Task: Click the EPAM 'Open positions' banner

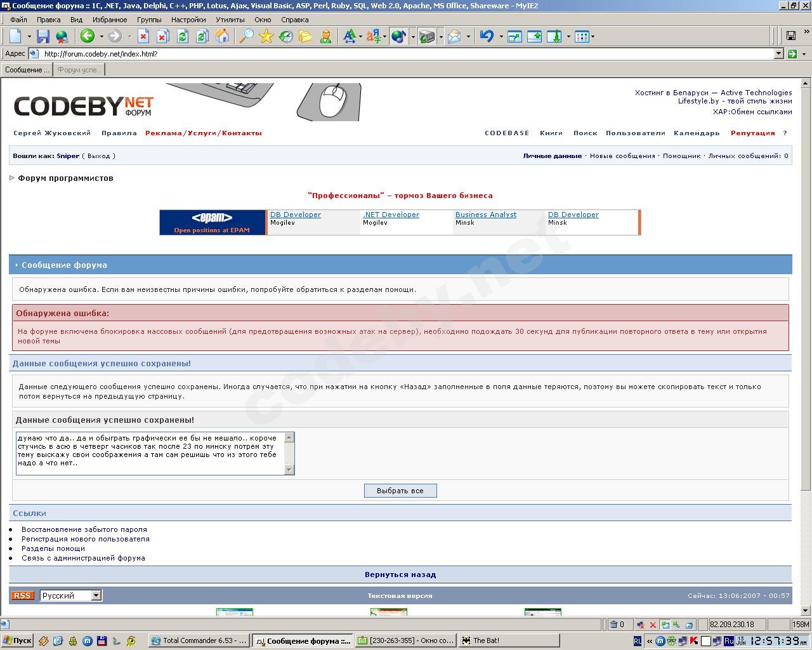Action: [213, 222]
